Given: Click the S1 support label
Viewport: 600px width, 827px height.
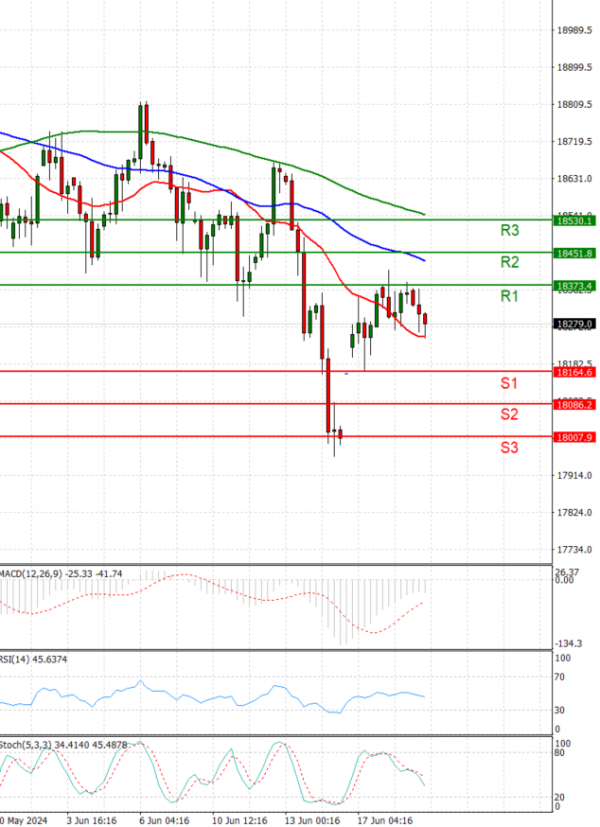Looking at the screenshot, I should pos(509,383).
